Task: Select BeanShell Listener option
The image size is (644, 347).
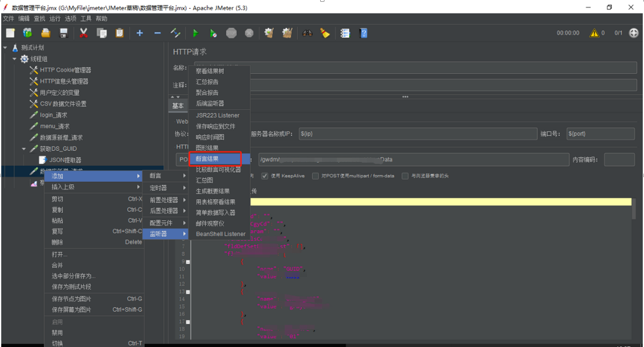Action: 219,234
